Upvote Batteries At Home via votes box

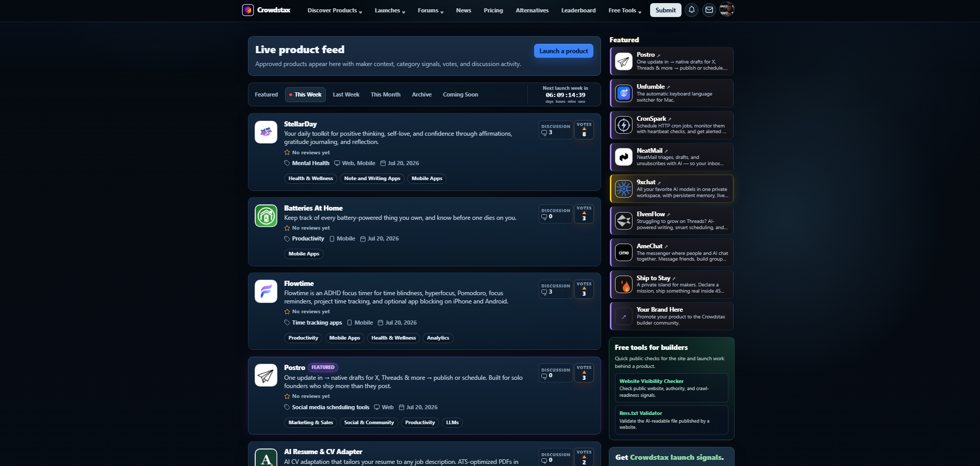(x=584, y=214)
